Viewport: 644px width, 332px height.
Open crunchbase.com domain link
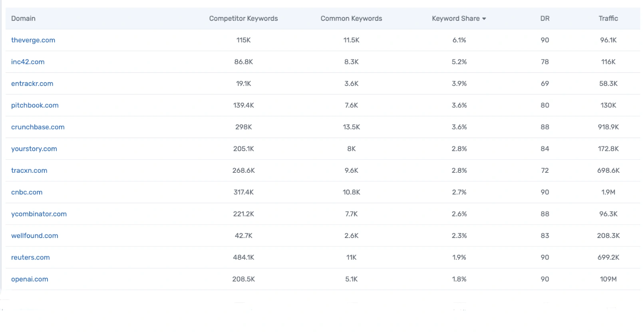click(x=38, y=127)
